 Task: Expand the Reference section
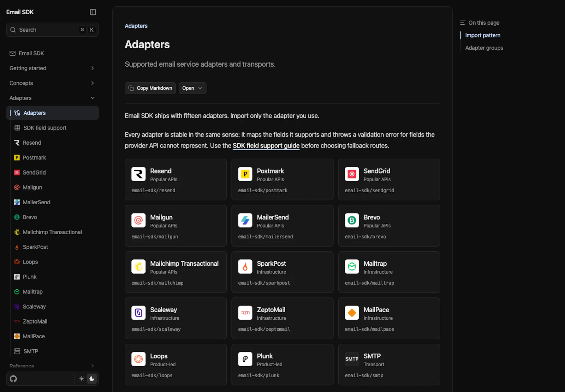[x=52, y=366]
